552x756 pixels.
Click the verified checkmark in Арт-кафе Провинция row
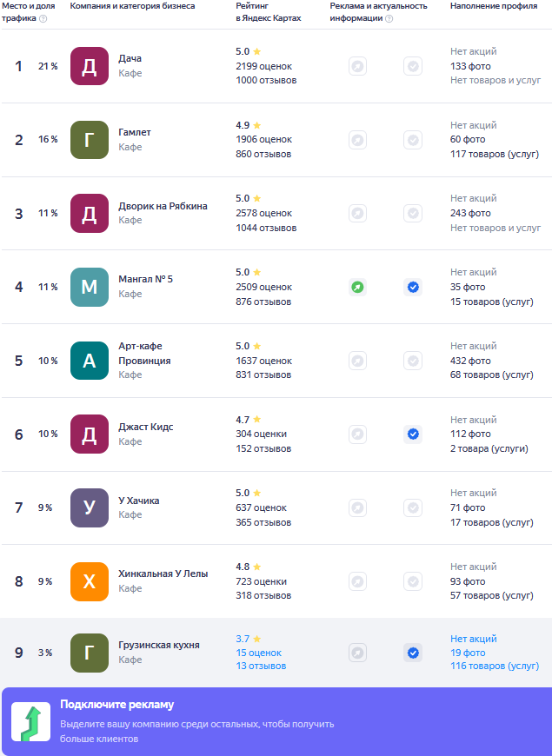pyautogui.click(x=413, y=361)
